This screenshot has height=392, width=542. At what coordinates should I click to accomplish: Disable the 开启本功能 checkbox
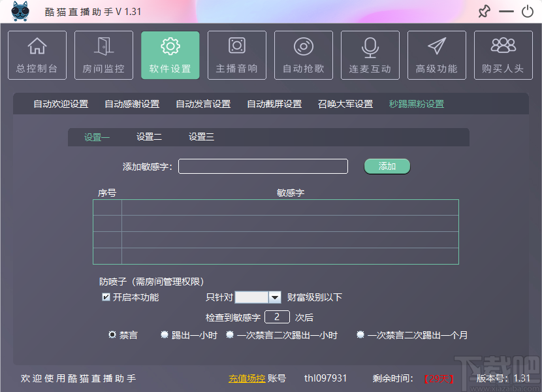(x=106, y=297)
